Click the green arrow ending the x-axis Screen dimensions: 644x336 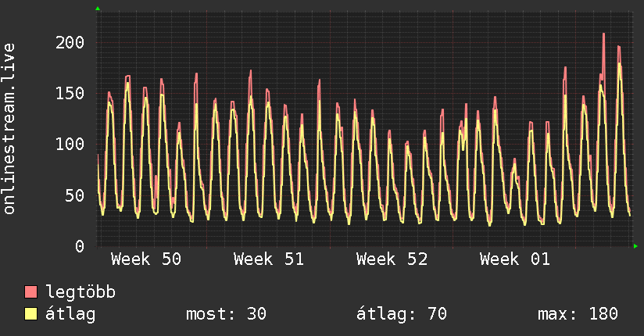click(x=636, y=246)
